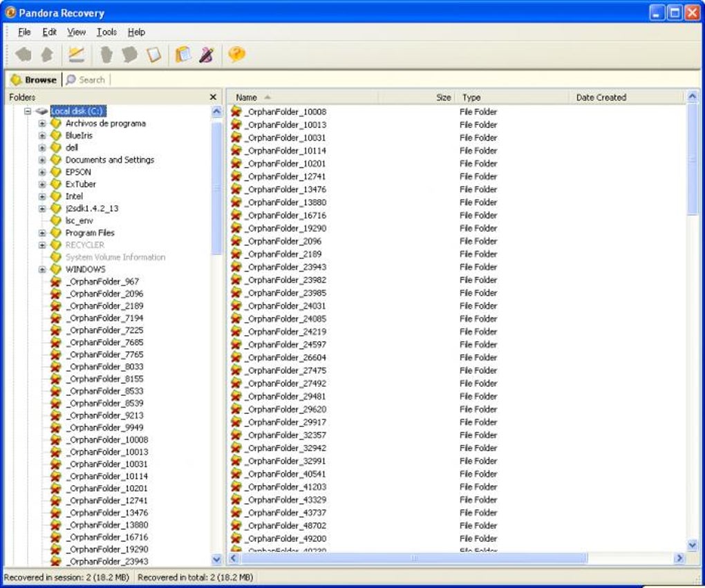Click the clipboard documents toolbar icon
Screen dimensions: 705x588
[x=183, y=55]
